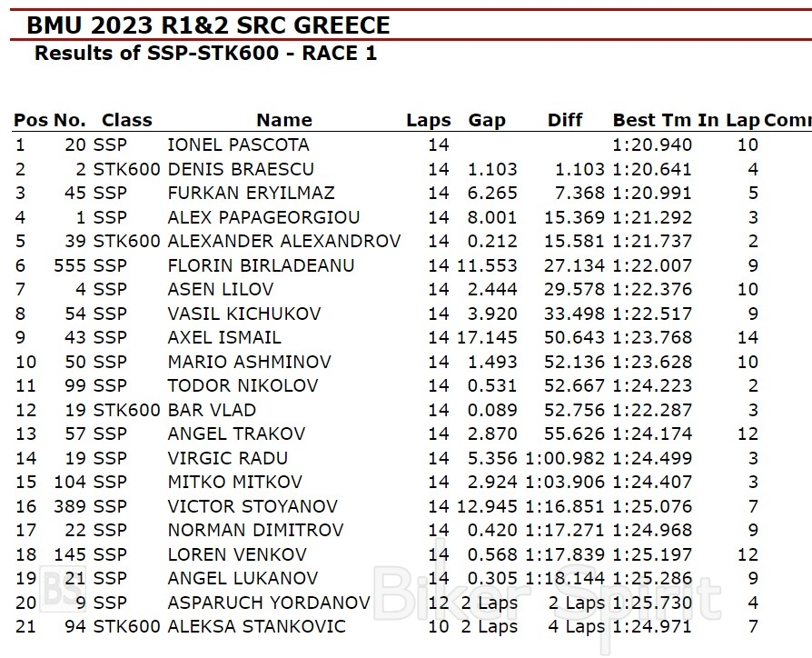This screenshot has height=658, width=812.
Task: Select the ALEXANDER ALEXANDROV row name
Action: click(283, 241)
